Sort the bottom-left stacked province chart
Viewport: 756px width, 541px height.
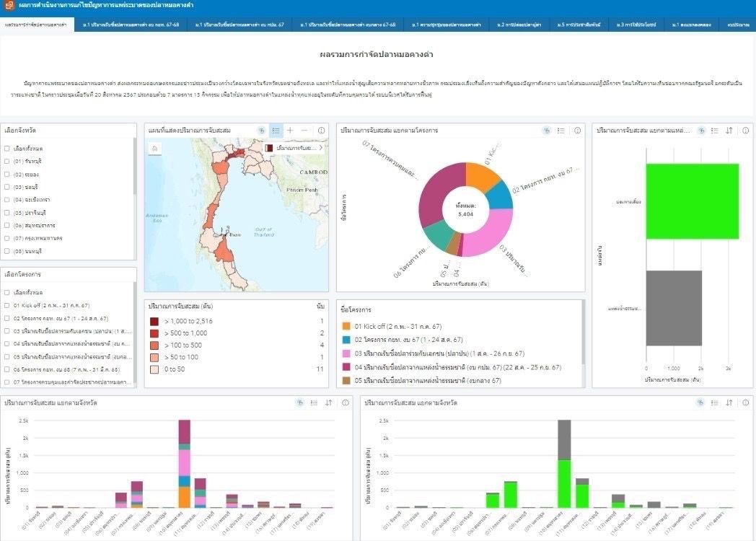point(328,403)
